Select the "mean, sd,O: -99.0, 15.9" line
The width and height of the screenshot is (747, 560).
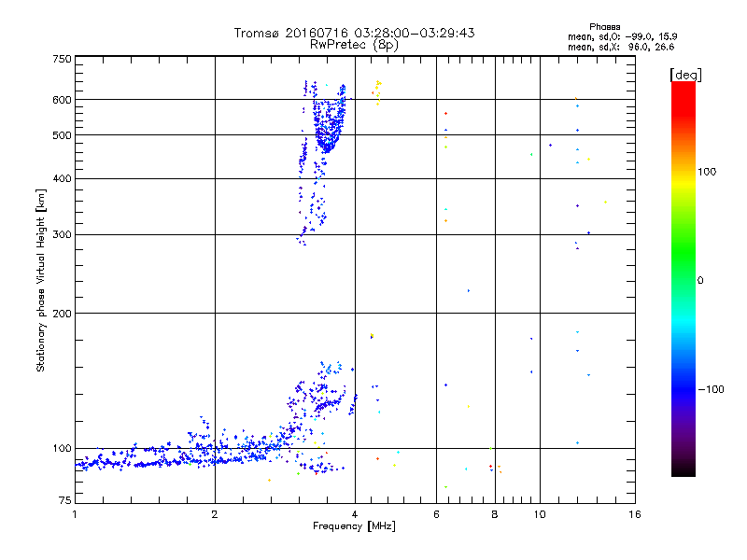coord(622,36)
